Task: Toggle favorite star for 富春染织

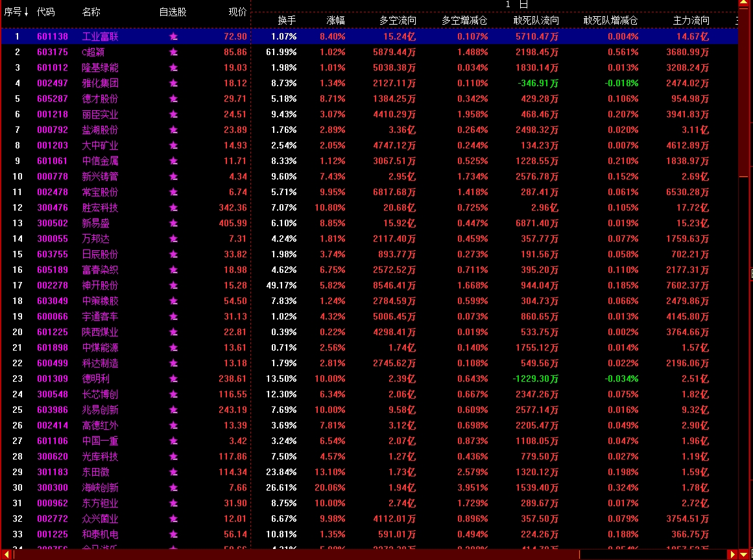Action: point(173,270)
